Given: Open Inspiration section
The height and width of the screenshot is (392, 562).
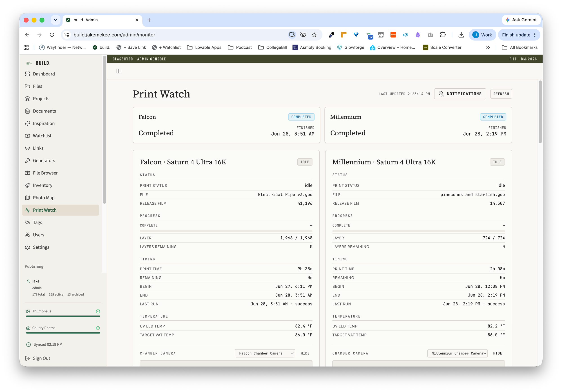Looking at the screenshot, I should (40, 123).
